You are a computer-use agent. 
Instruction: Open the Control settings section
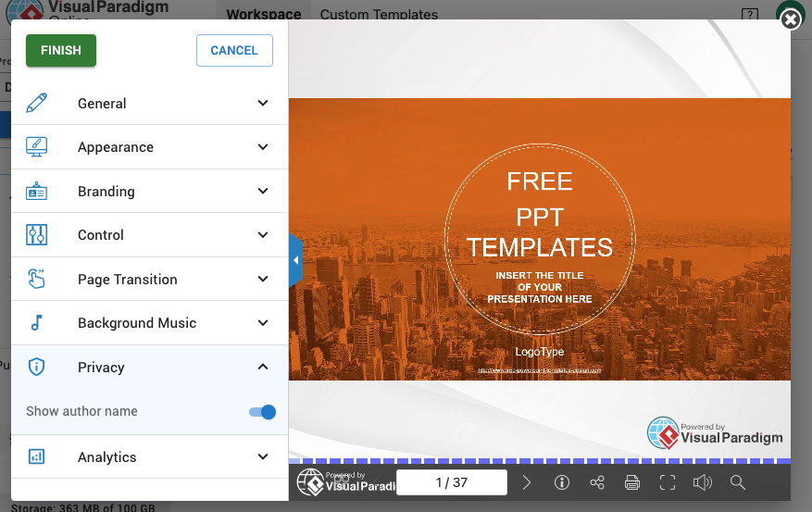[149, 235]
